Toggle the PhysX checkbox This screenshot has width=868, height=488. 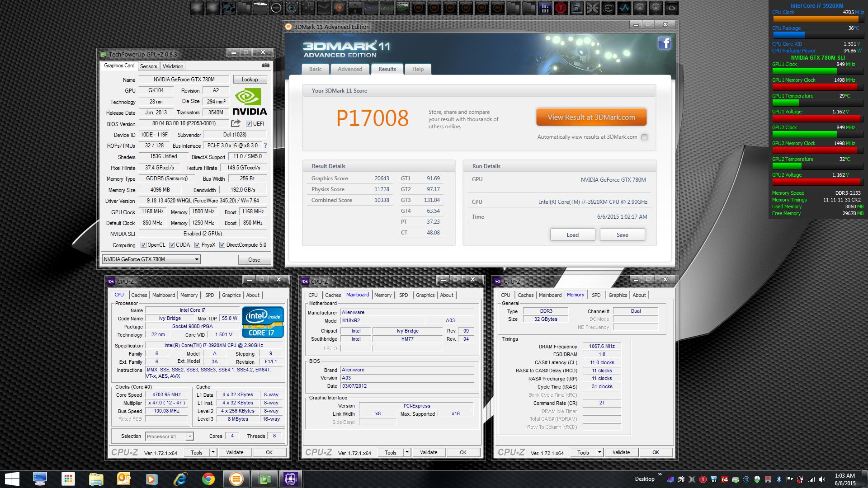click(197, 245)
